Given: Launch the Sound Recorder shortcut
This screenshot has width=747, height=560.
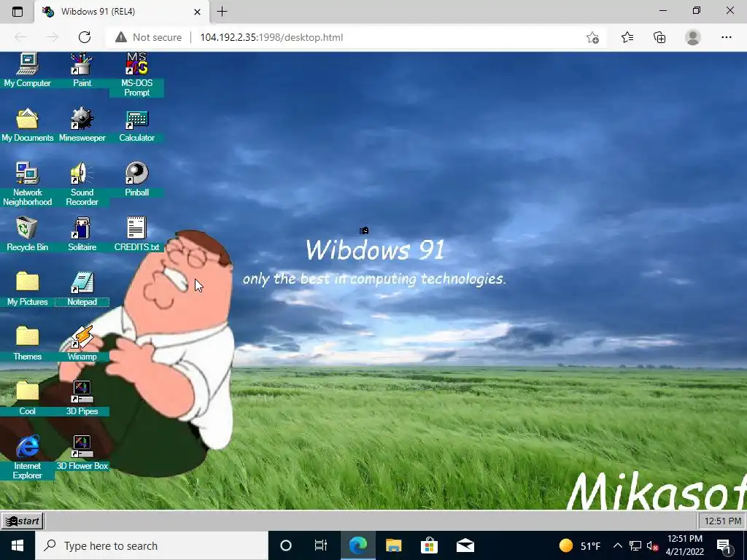Looking at the screenshot, I should coord(82,184).
